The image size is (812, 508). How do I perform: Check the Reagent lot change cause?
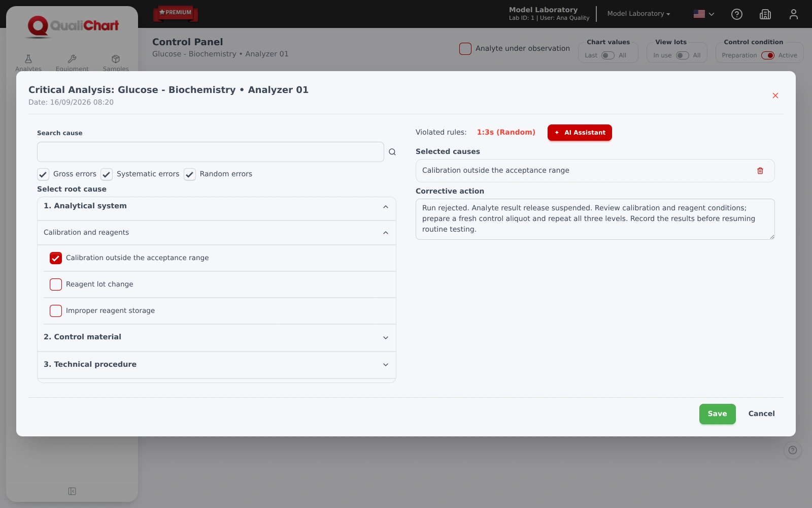[56, 284]
